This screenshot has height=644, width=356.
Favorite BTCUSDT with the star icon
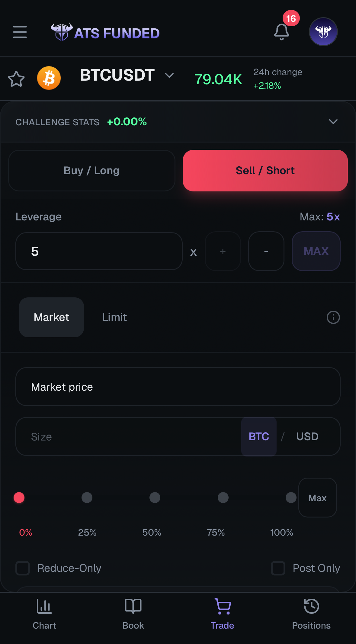[16, 79]
